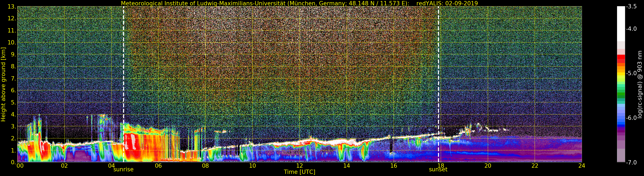Click the time axis tick '00'
The height and width of the screenshot is (176, 644).
(20, 166)
